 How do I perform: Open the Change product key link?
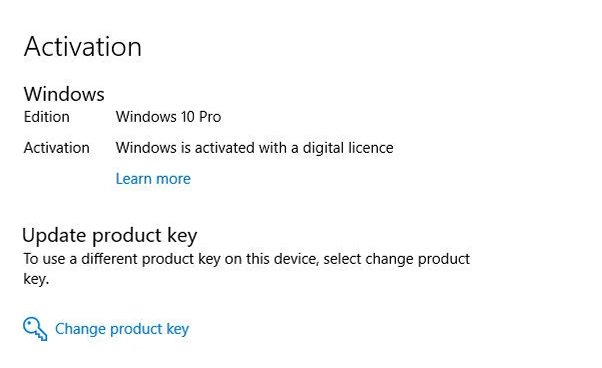[x=122, y=329]
